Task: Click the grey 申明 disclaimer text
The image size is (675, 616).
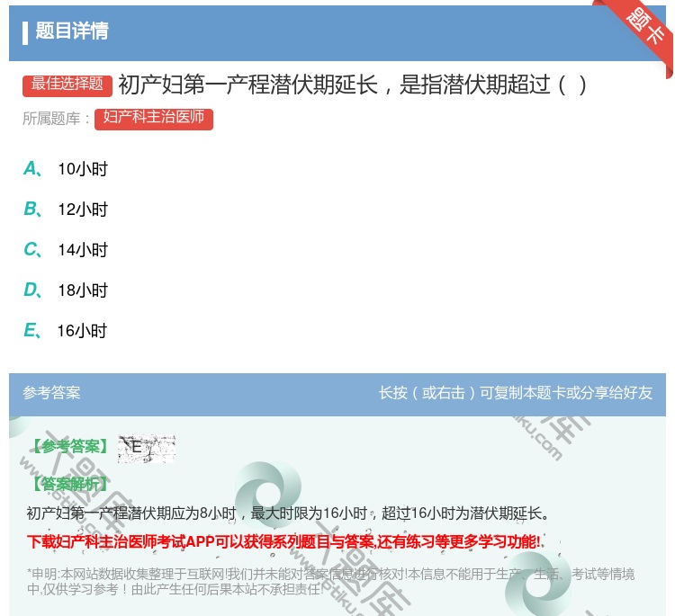Action: click(330, 582)
